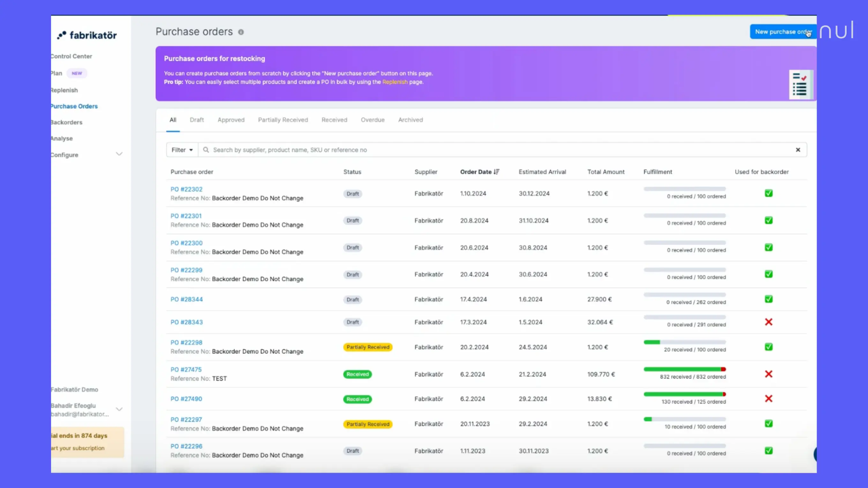Viewport: 868px width, 488px height.
Task: Click the Total Amount column header
Action: point(606,172)
